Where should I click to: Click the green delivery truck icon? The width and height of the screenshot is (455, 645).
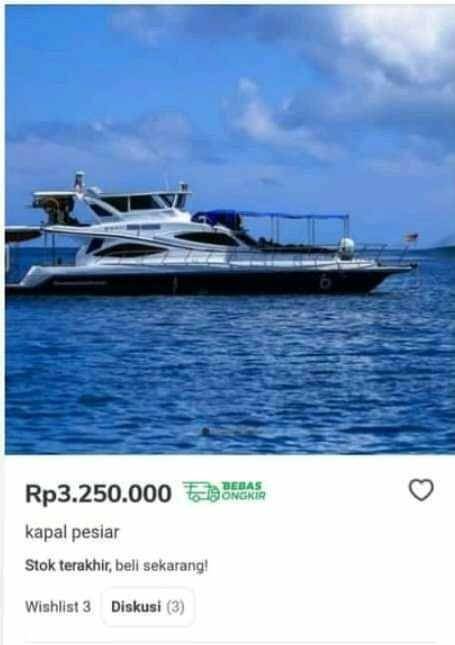point(202,492)
